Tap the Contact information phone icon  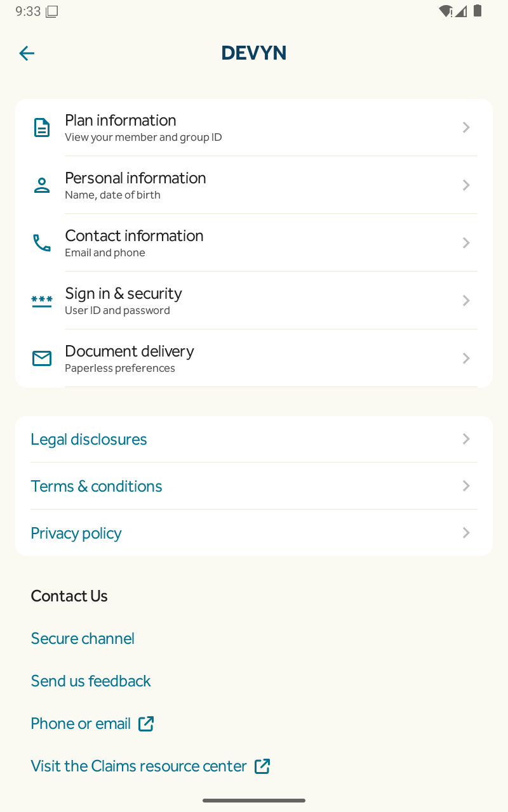[x=42, y=243]
